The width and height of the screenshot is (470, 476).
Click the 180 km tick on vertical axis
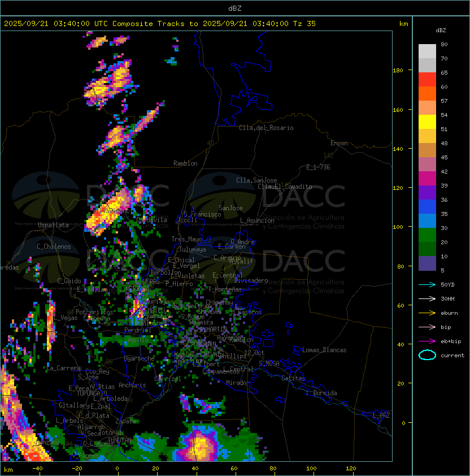(x=398, y=71)
